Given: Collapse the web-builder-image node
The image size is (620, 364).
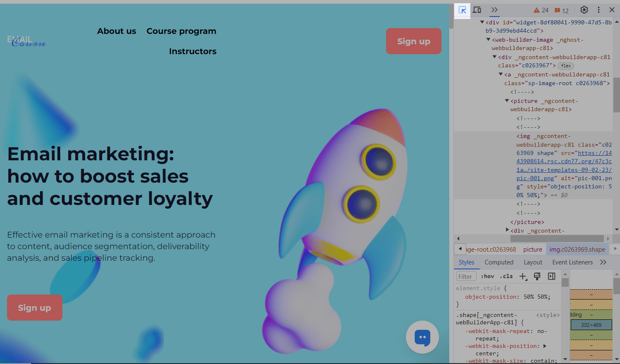Looking at the screenshot, I should 489,40.
